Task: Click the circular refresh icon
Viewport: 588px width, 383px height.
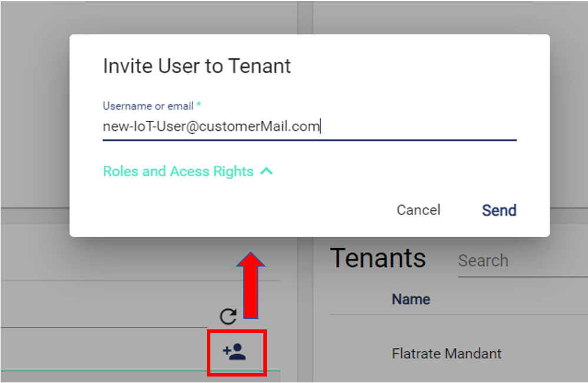Action: pyautogui.click(x=228, y=316)
